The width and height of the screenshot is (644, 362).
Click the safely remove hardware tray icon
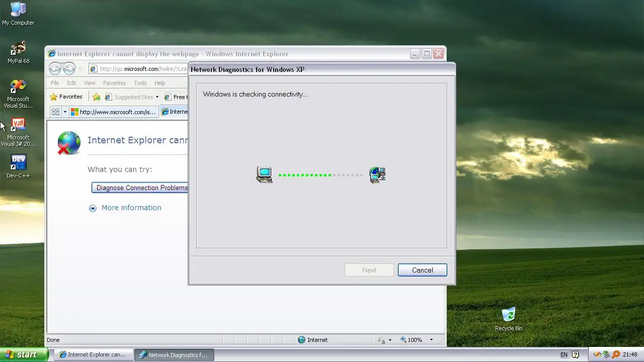[606, 354]
